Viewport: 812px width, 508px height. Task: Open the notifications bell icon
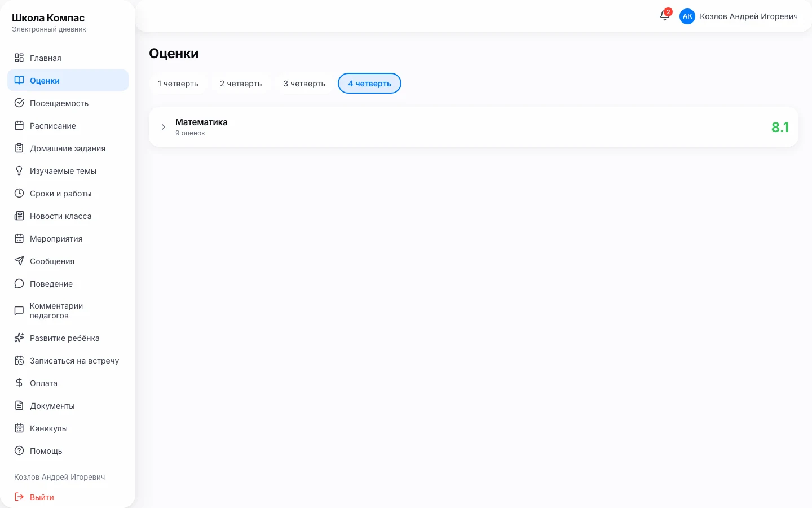[x=665, y=16]
